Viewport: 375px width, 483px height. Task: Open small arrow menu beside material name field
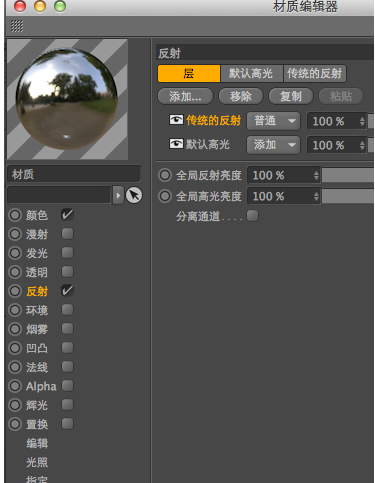[118, 195]
